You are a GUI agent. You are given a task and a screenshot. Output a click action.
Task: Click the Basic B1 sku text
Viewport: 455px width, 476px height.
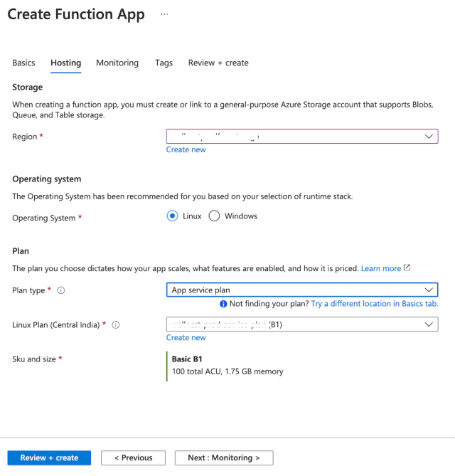(187, 359)
